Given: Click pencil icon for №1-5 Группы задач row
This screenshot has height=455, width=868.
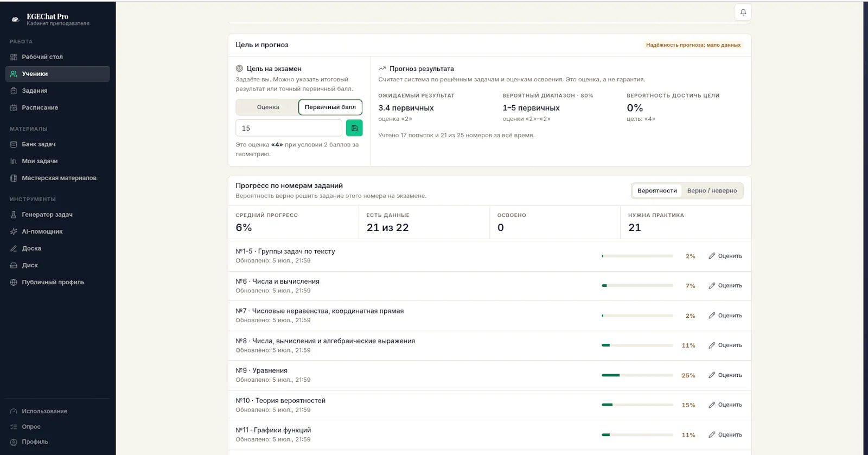Looking at the screenshot, I should tap(712, 256).
